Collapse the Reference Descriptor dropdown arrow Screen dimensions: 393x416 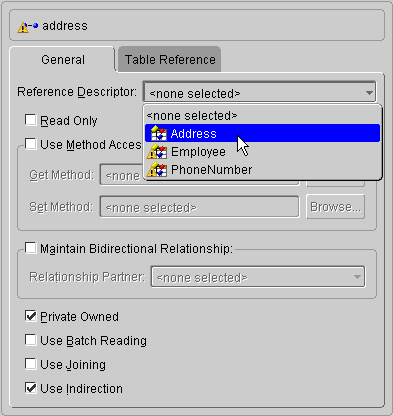point(369,92)
